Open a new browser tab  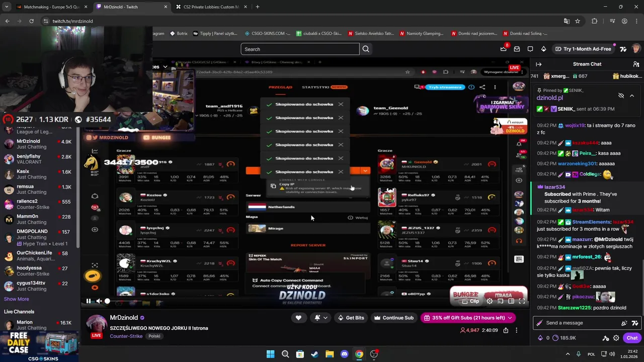[x=258, y=7]
